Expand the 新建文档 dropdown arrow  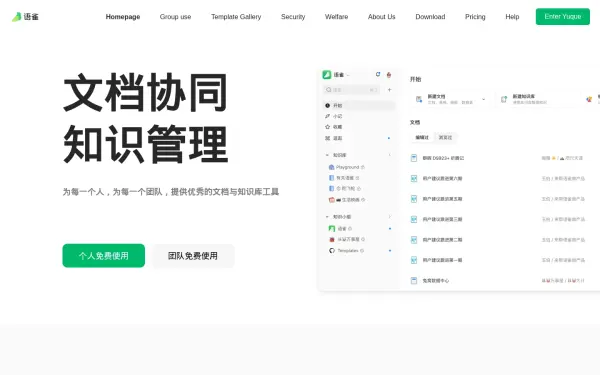(x=484, y=99)
